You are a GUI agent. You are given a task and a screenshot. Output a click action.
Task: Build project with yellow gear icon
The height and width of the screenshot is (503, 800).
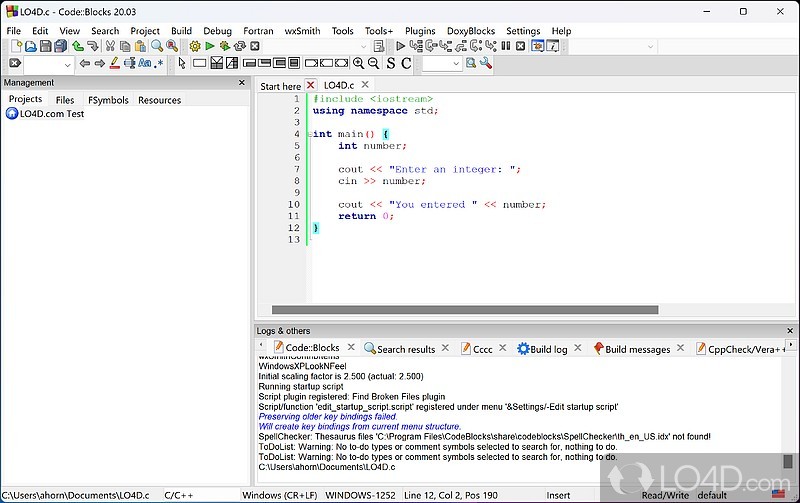(195, 46)
